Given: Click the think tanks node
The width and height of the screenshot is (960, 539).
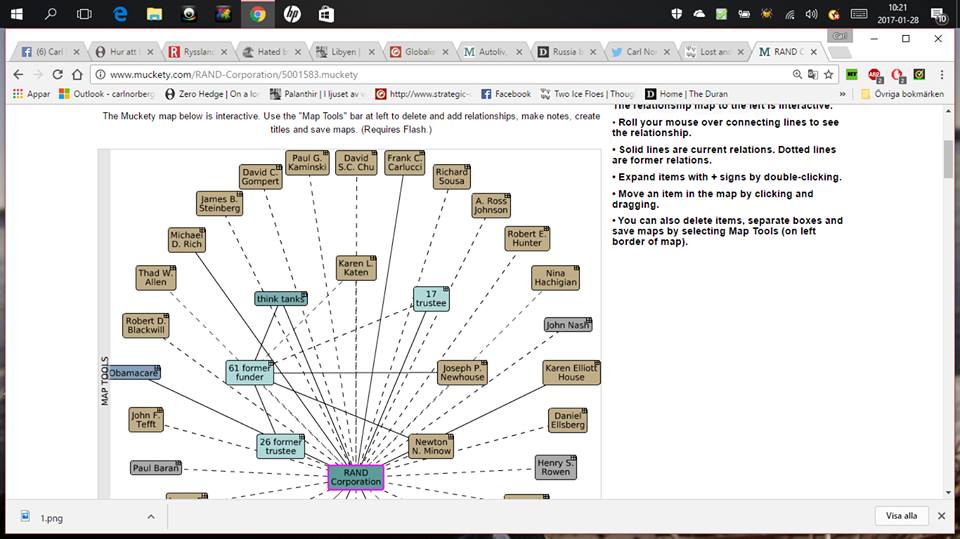Looking at the screenshot, I should (x=280, y=299).
